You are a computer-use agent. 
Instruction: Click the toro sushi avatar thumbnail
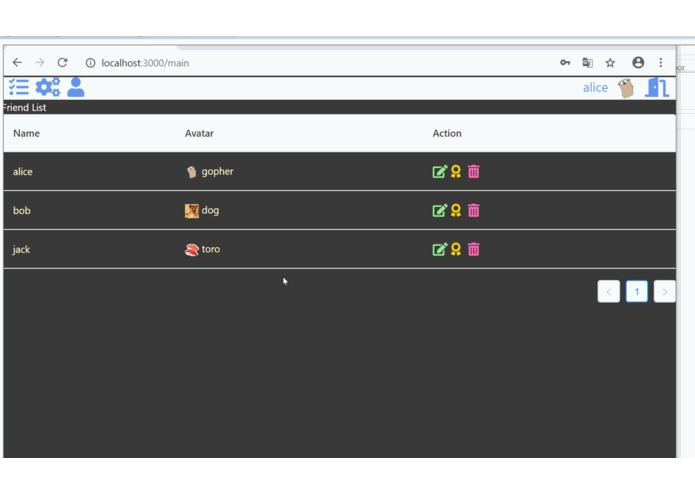pos(191,250)
